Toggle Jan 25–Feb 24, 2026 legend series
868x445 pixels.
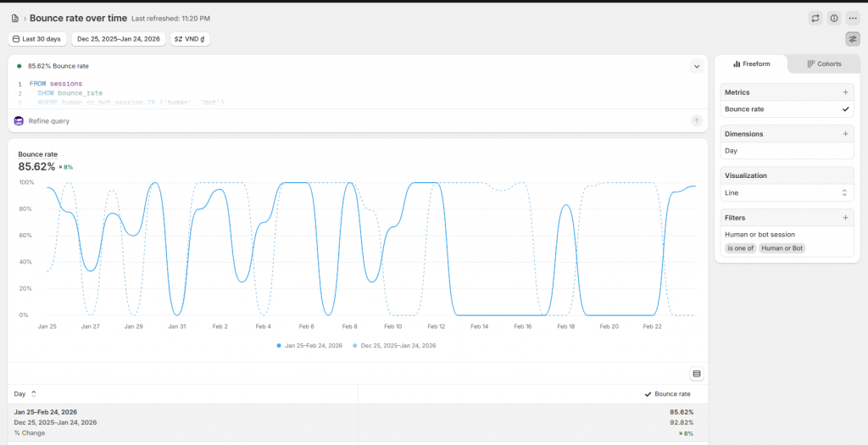[309, 345]
